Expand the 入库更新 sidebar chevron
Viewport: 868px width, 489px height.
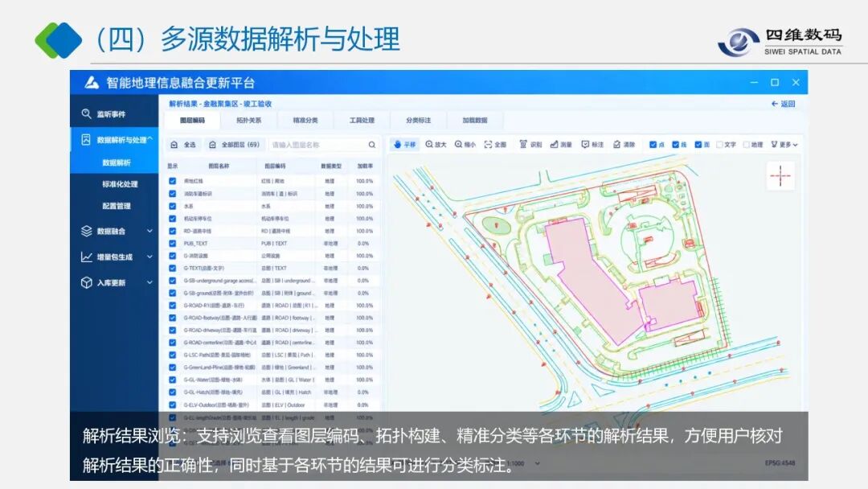[149, 282]
